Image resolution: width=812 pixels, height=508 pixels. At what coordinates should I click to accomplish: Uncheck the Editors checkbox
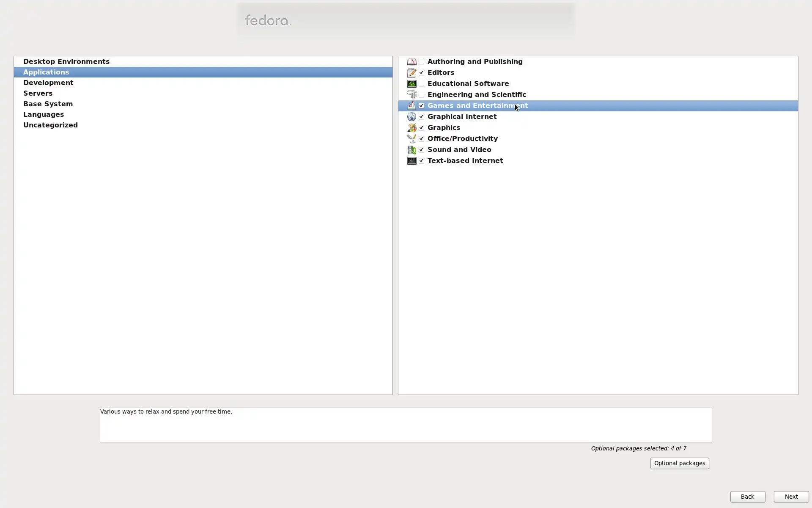click(x=421, y=73)
